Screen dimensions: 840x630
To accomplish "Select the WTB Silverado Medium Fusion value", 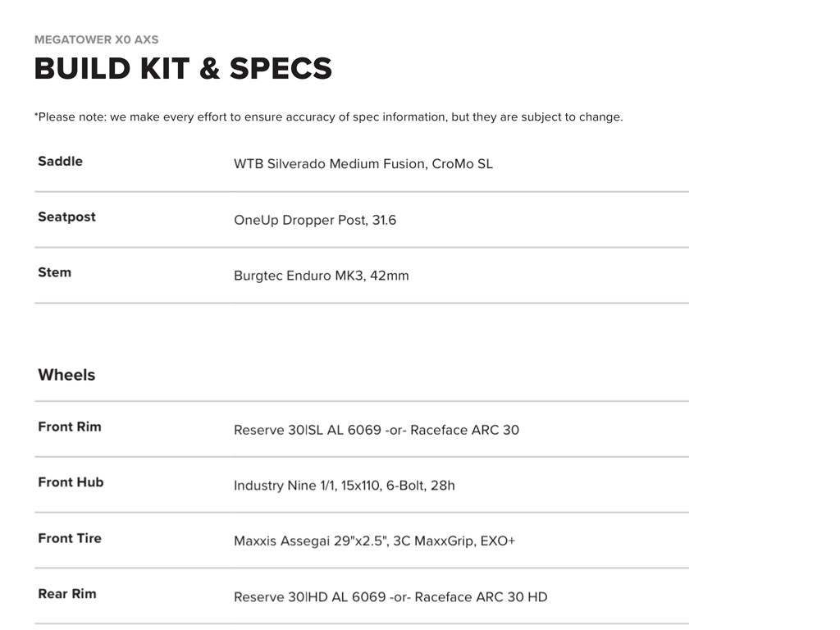I will pos(363,164).
